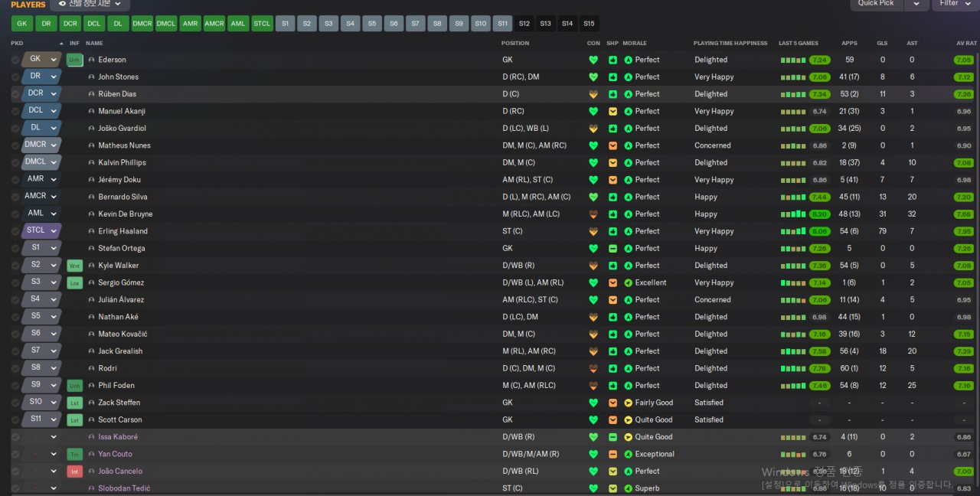Image resolution: width=980 pixels, height=496 pixels.
Task: Select the DMCR position tab
Action: point(142,24)
